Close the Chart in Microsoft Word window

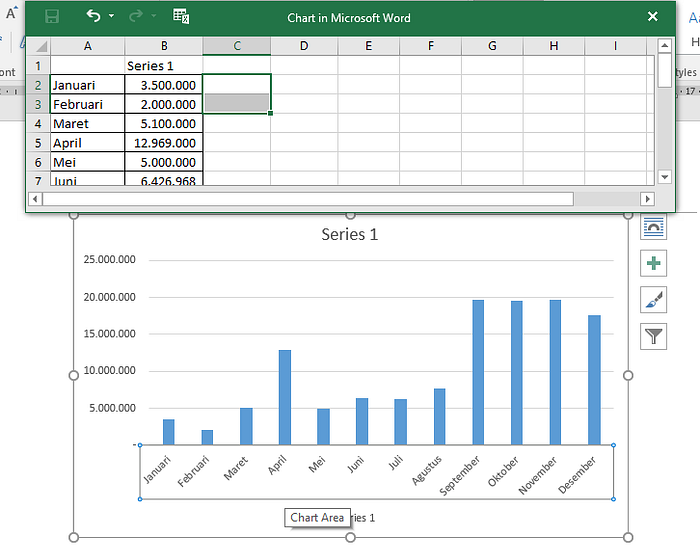[x=652, y=17]
